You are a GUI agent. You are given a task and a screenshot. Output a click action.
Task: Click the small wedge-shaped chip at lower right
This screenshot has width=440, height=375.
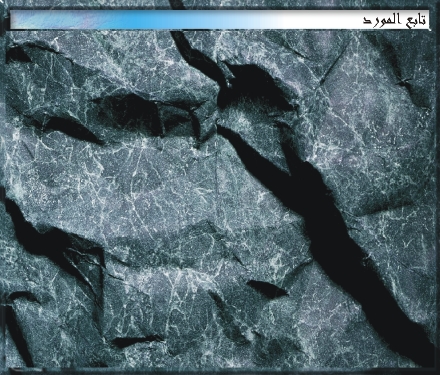coord(267,288)
